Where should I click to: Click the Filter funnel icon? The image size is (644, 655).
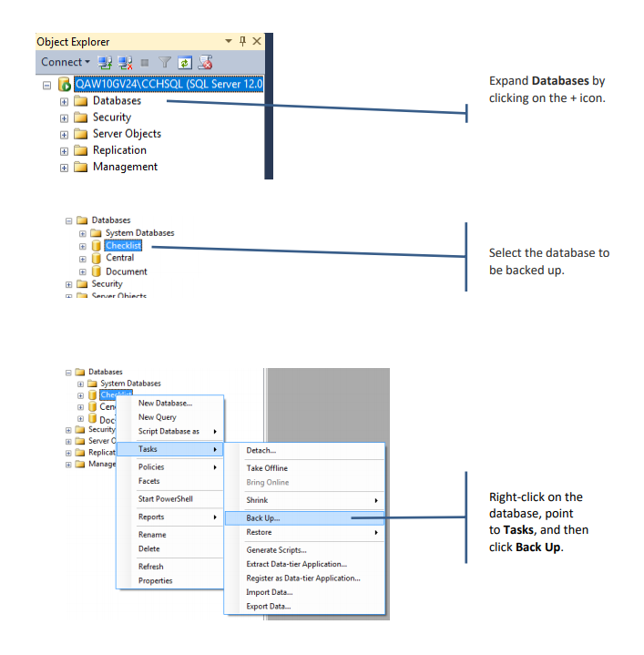[x=165, y=62]
